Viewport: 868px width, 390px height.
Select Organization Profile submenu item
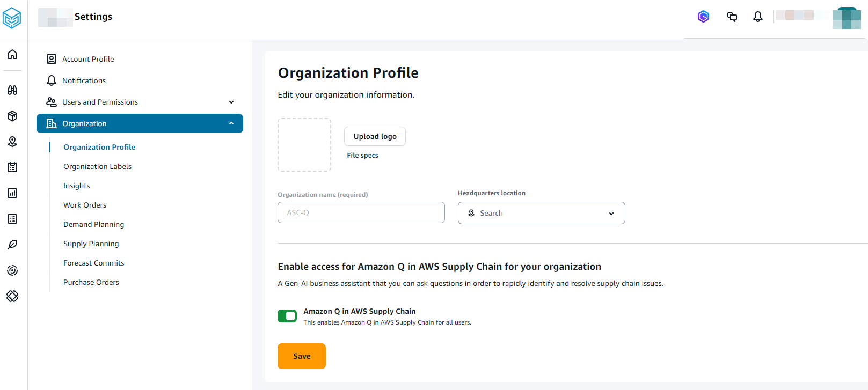tap(99, 147)
